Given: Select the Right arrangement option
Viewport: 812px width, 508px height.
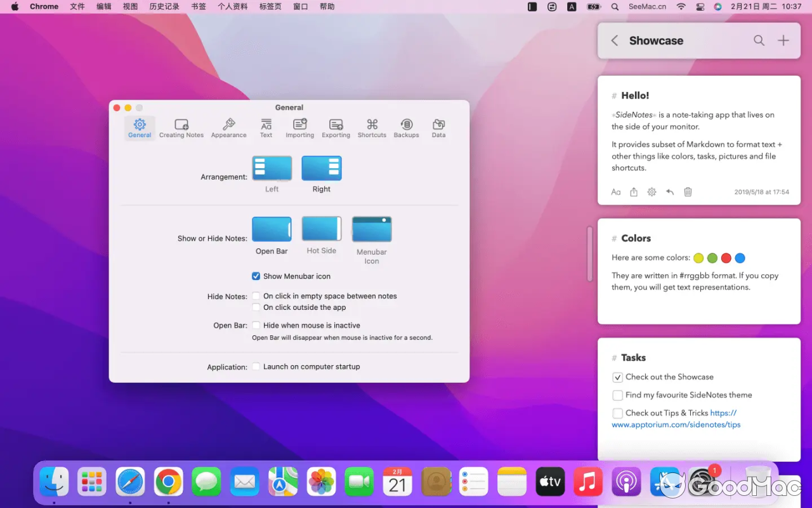Looking at the screenshot, I should (x=321, y=166).
